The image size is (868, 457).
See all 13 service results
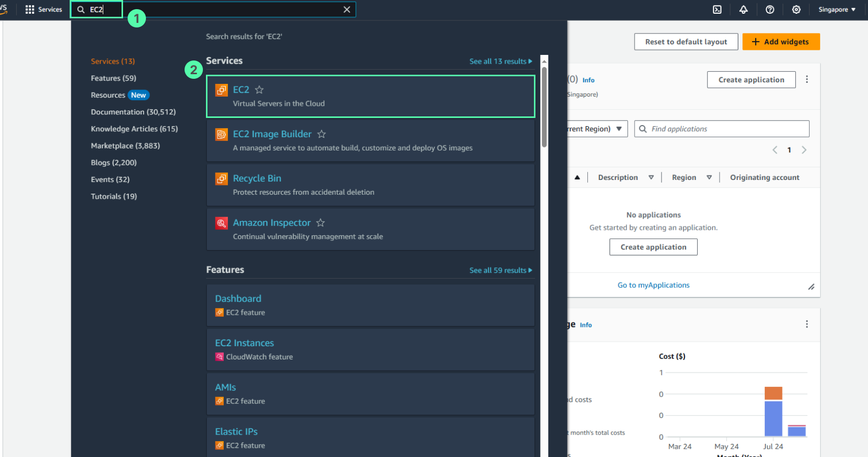pos(500,61)
